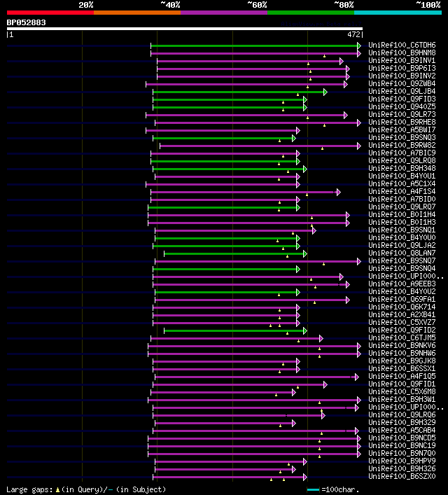Click the UniRef100_Q9LJB4 label

point(402,91)
